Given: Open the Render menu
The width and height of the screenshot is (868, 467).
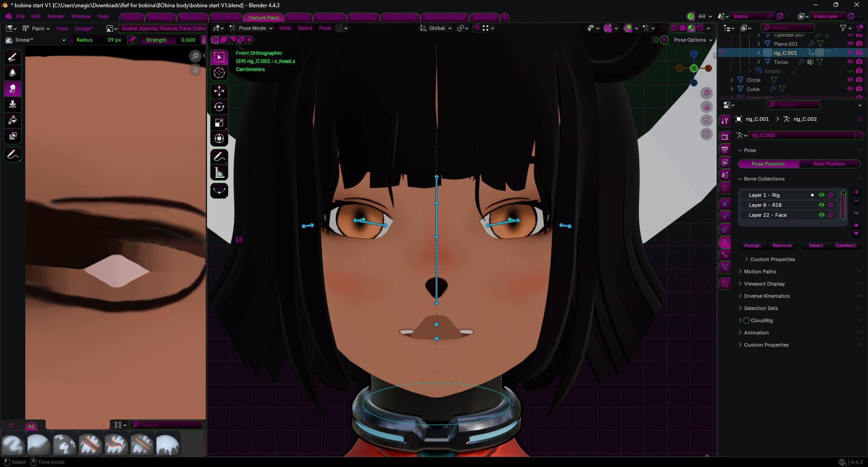Looking at the screenshot, I should 56,16.
